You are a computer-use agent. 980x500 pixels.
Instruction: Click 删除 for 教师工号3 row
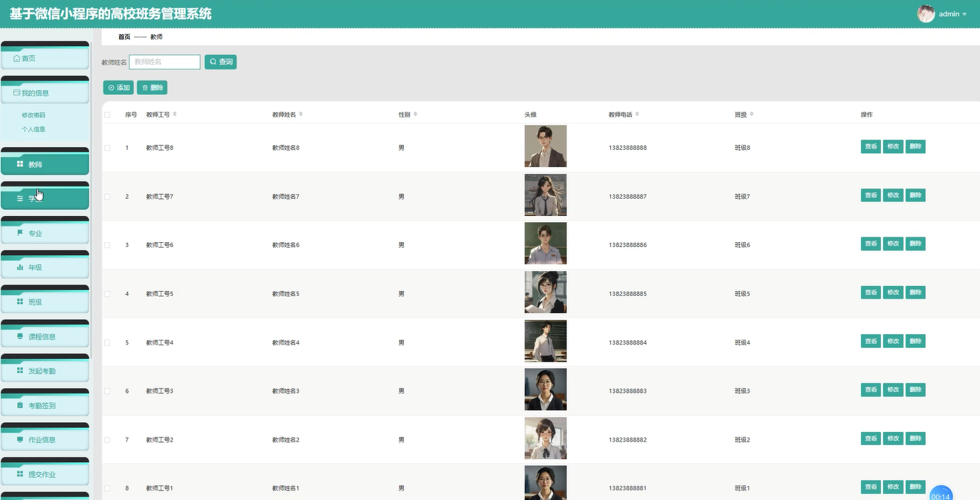coord(915,389)
